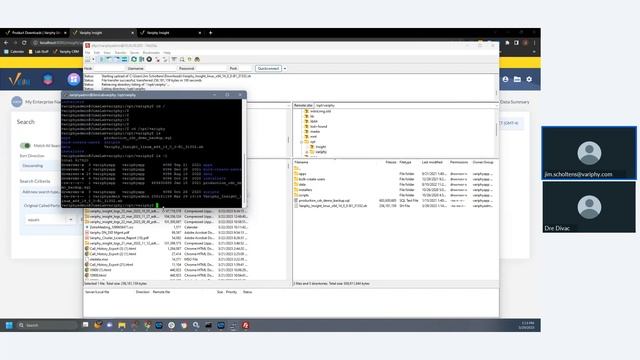Reconnect to last server in FileZilla toolbar
This screenshot has height=360, width=640.
165,60
